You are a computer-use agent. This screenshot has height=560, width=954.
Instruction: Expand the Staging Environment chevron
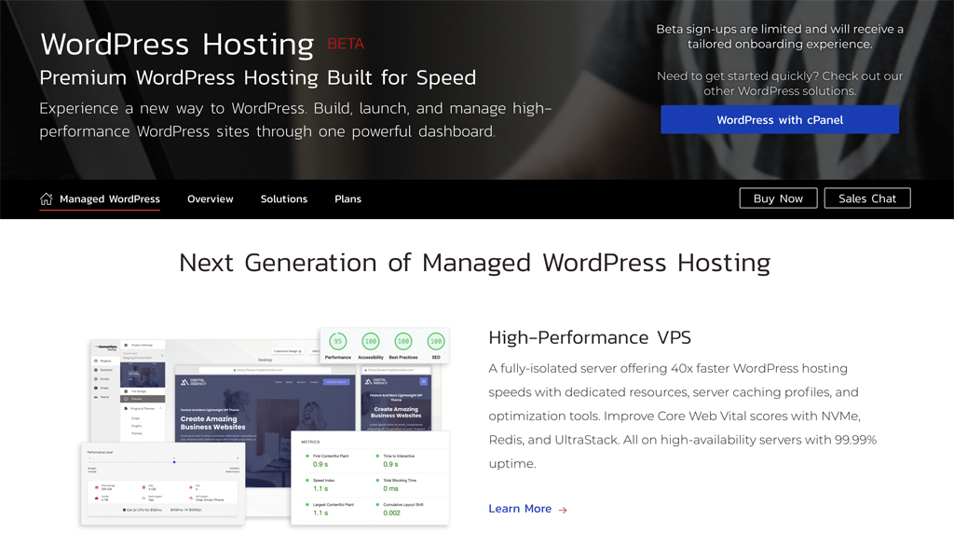pos(162,356)
